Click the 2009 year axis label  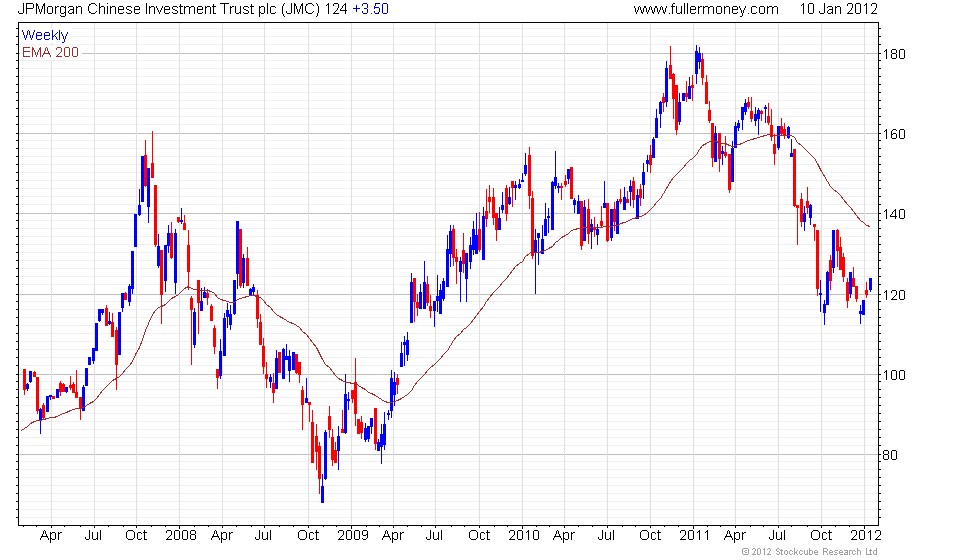pos(353,536)
